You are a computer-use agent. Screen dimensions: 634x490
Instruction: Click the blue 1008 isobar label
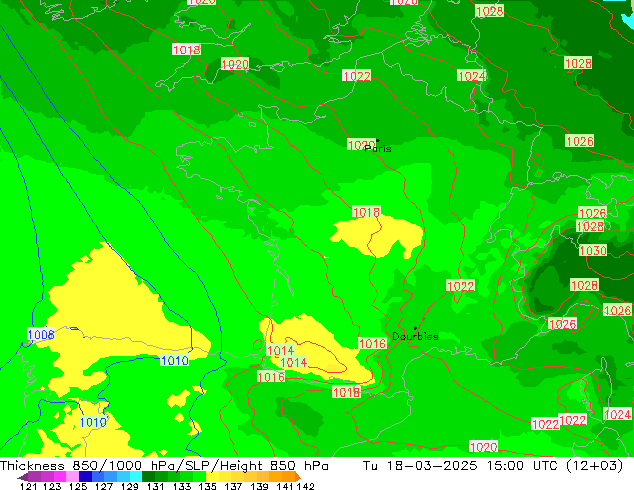[x=41, y=335]
